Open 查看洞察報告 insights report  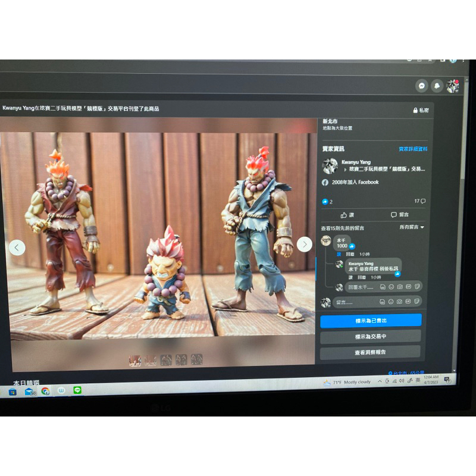(x=370, y=352)
